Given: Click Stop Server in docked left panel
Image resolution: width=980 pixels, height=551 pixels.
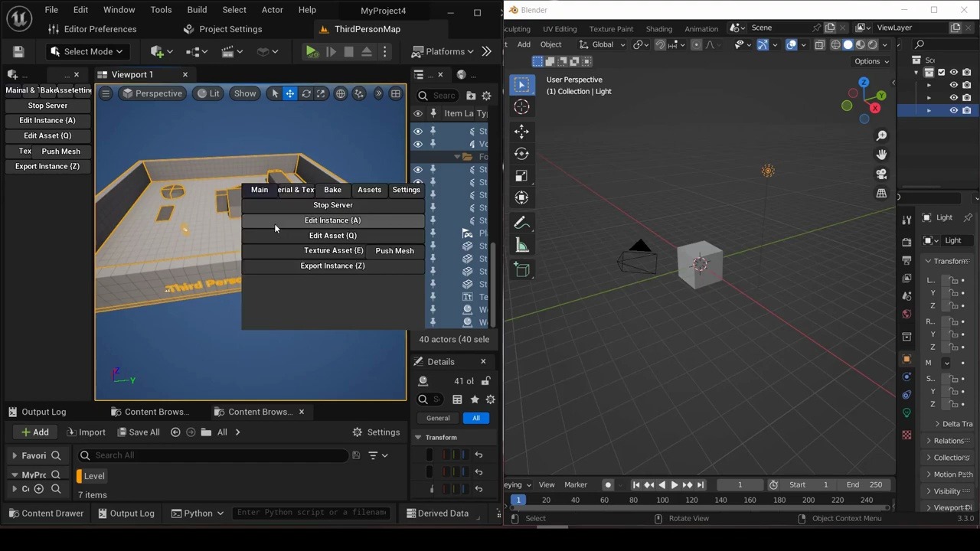Looking at the screenshot, I should pyautogui.click(x=47, y=106).
